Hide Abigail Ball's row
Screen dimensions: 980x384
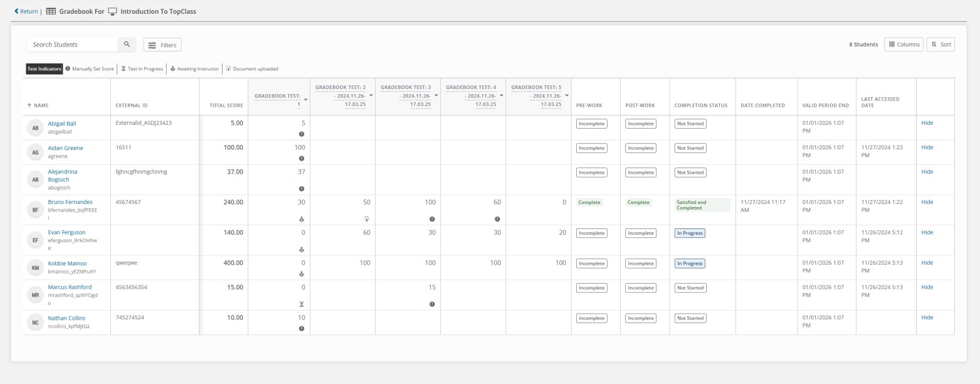(927, 123)
